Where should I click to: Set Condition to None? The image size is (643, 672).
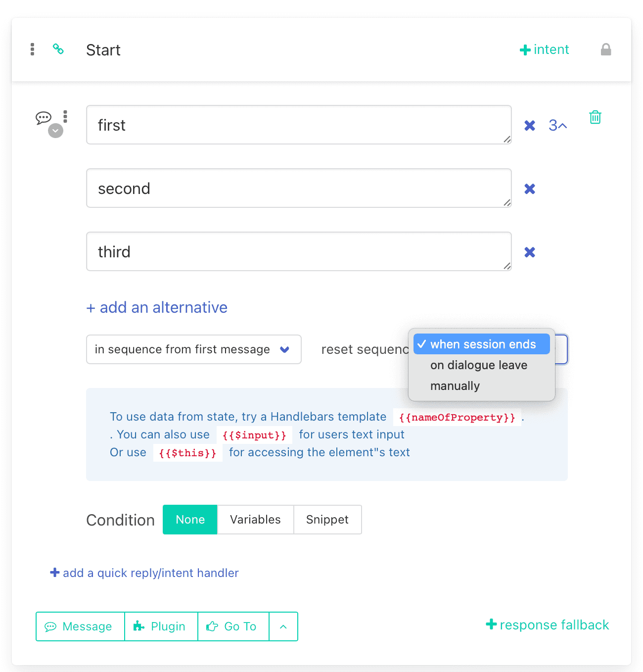(190, 520)
